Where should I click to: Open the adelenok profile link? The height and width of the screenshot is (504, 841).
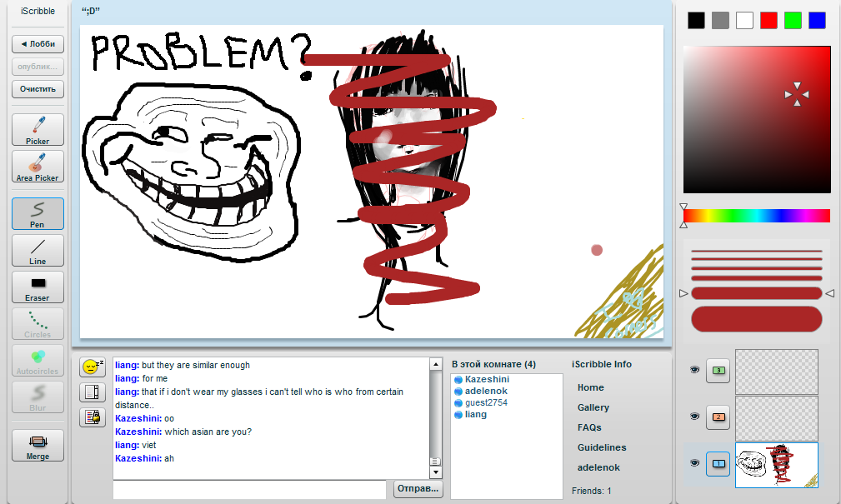pyautogui.click(x=598, y=467)
